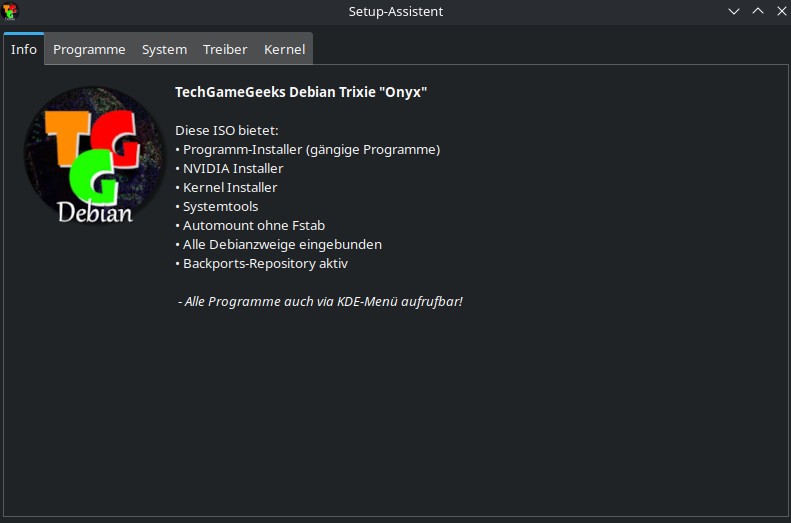The width and height of the screenshot is (791, 523).
Task: Click the Automount ohne Fstab line
Action: (x=250, y=225)
